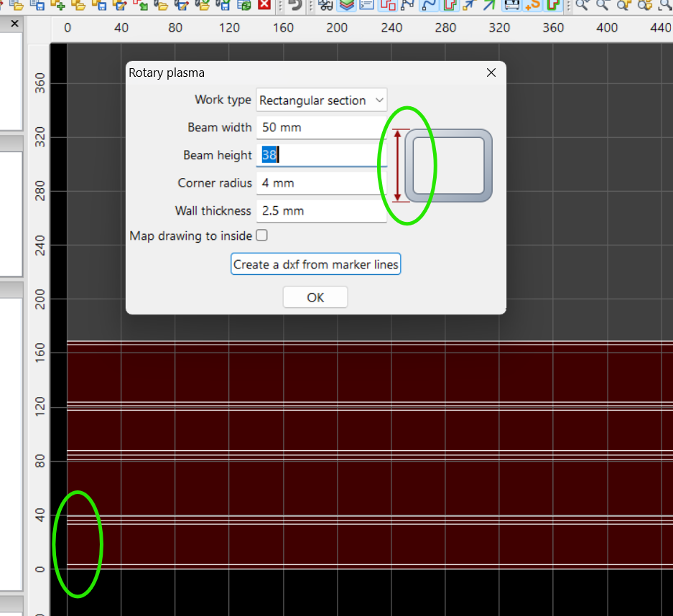
Task: Click the red overlapping rectangles icon
Action: 388,5
